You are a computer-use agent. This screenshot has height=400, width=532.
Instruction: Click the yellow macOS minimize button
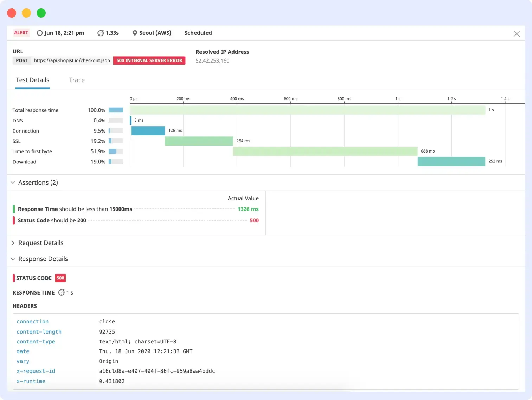pos(26,13)
